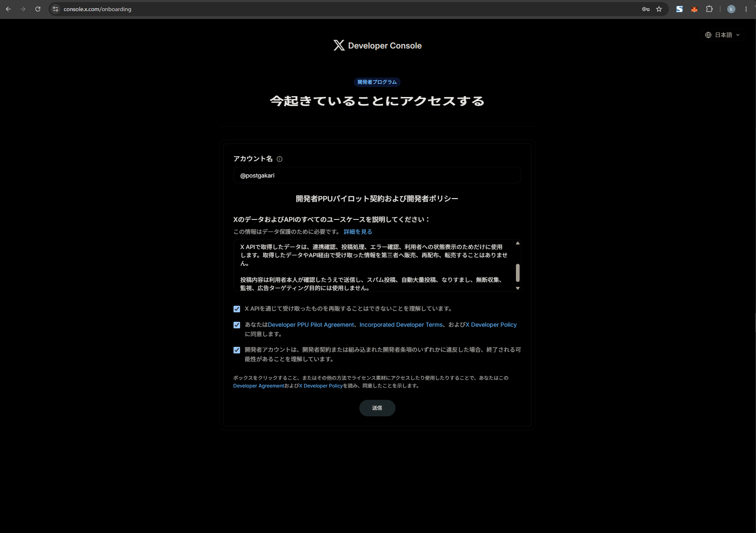
Task: Click the password key icon
Action: (646, 9)
